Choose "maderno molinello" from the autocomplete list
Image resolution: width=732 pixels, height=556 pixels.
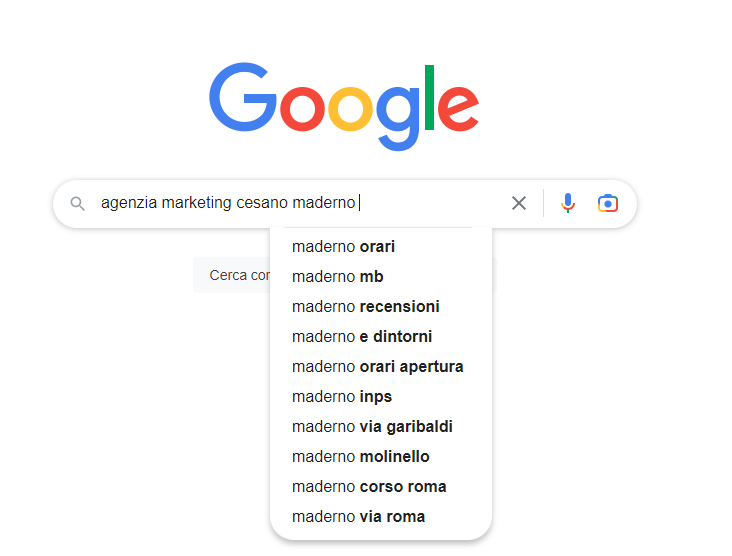[x=361, y=456]
